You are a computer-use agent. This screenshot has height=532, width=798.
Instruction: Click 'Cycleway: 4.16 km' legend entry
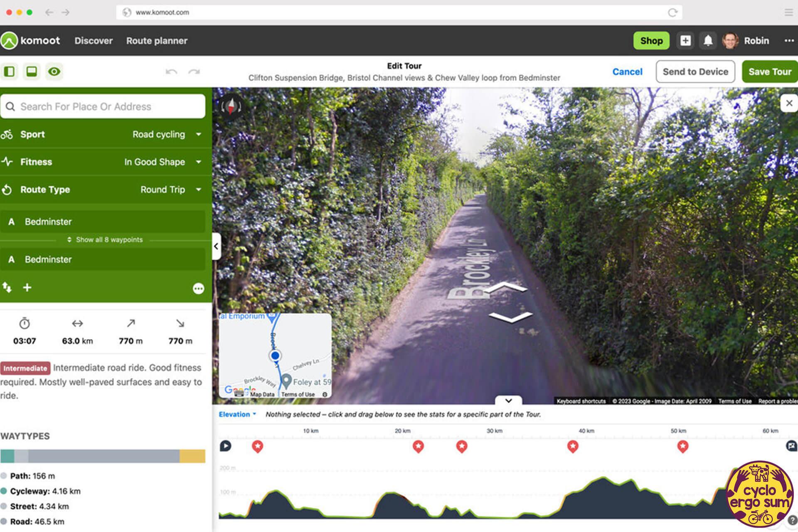[41, 491]
